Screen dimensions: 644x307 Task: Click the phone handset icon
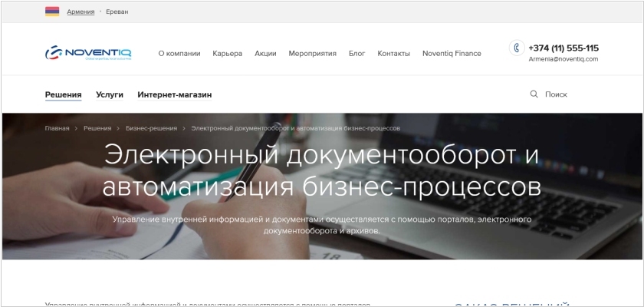pyautogui.click(x=517, y=48)
